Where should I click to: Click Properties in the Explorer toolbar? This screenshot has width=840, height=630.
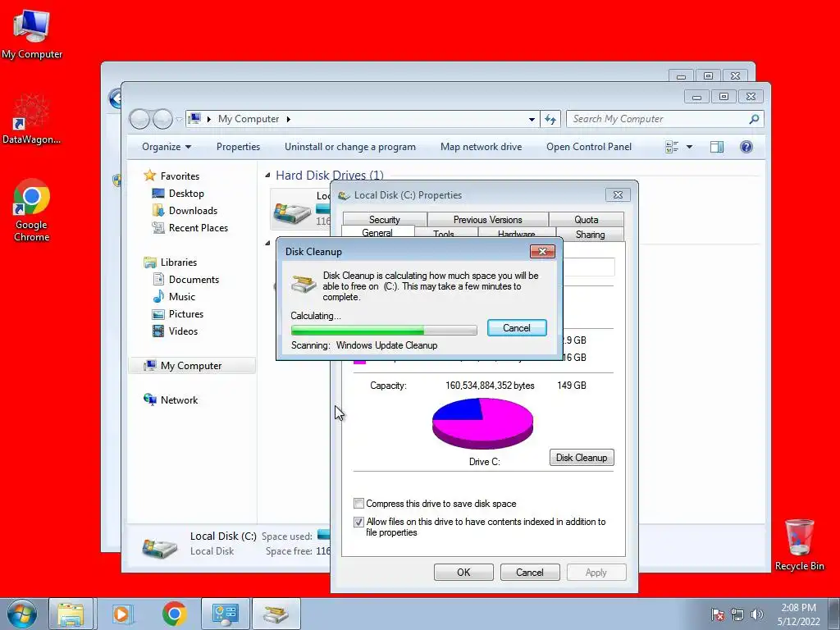238,147
